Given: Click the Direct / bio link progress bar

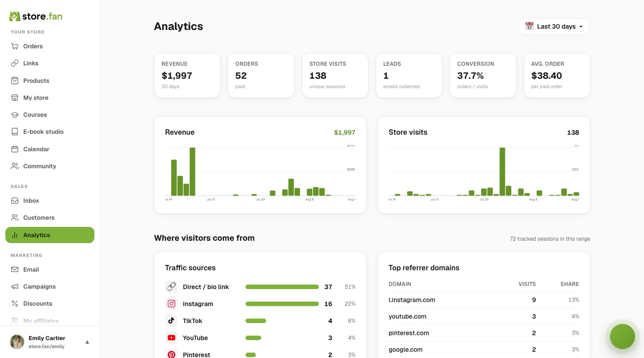Looking at the screenshot, I should [282, 287].
